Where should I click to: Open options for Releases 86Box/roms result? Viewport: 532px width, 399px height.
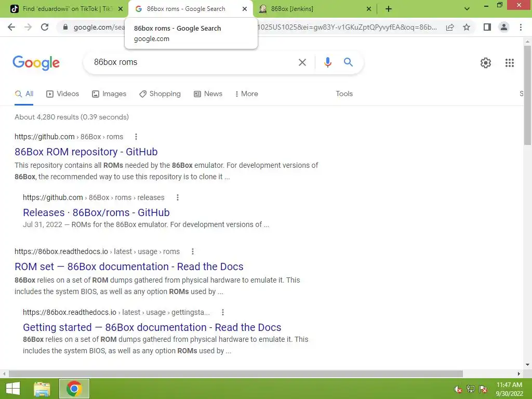coord(178,197)
